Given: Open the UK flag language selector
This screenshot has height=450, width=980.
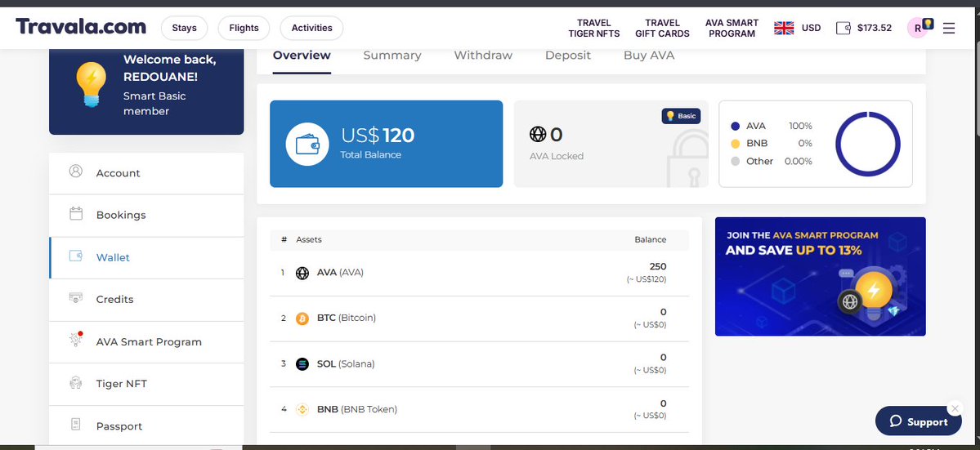Looking at the screenshot, I should point(784,28).
